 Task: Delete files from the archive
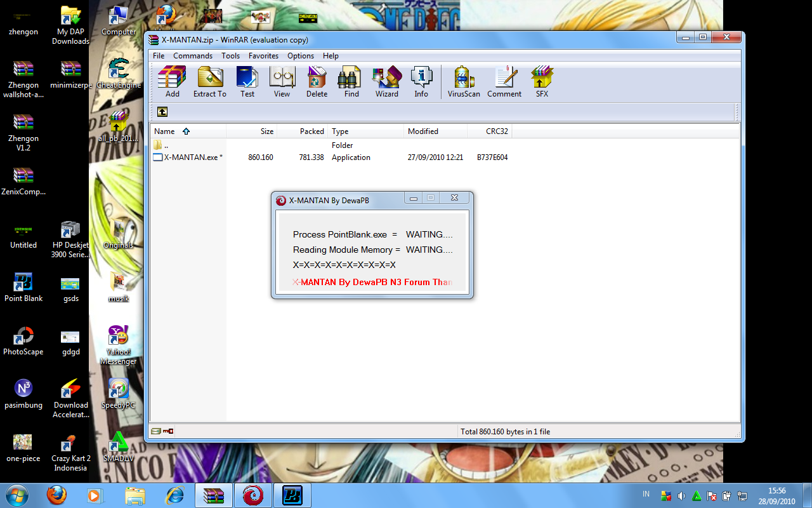(317, 81)
